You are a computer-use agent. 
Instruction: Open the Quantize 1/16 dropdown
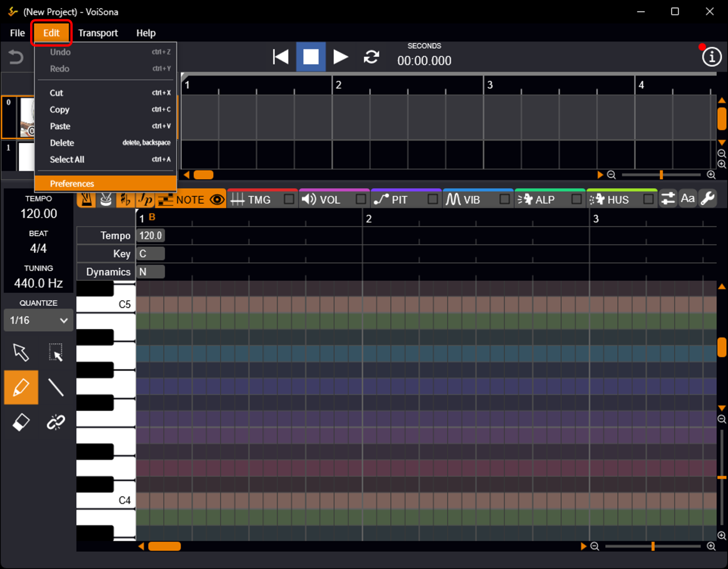tap(39, 321)
